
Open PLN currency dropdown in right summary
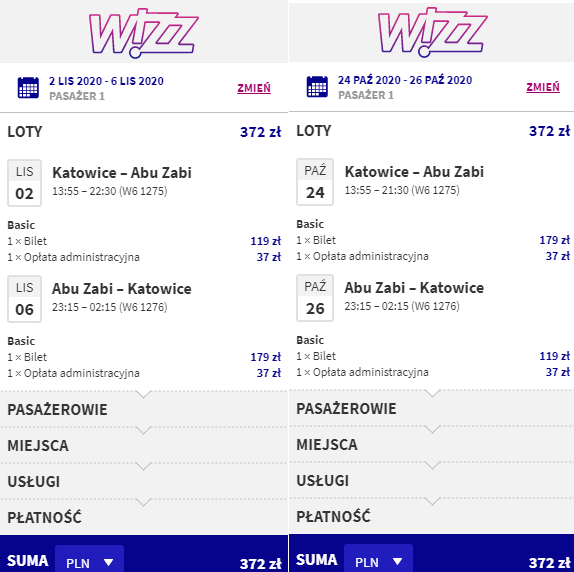pyautogui.click(x=378, y=560)
